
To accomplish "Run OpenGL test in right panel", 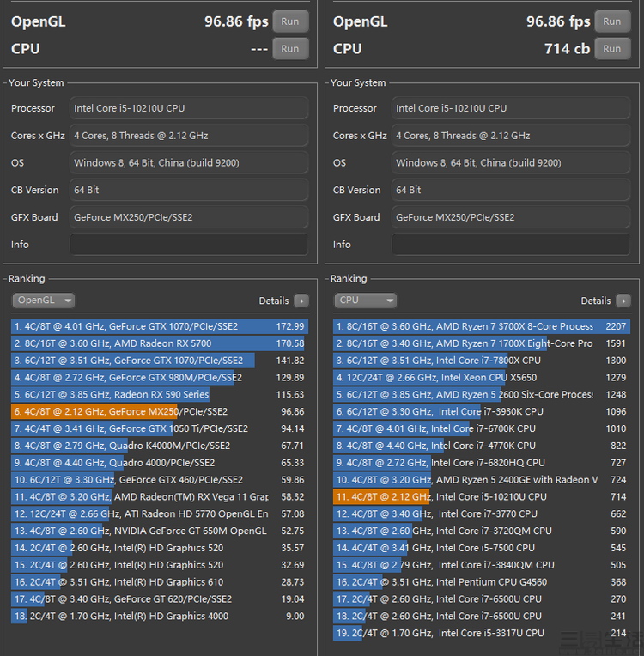I will [612, 21].
